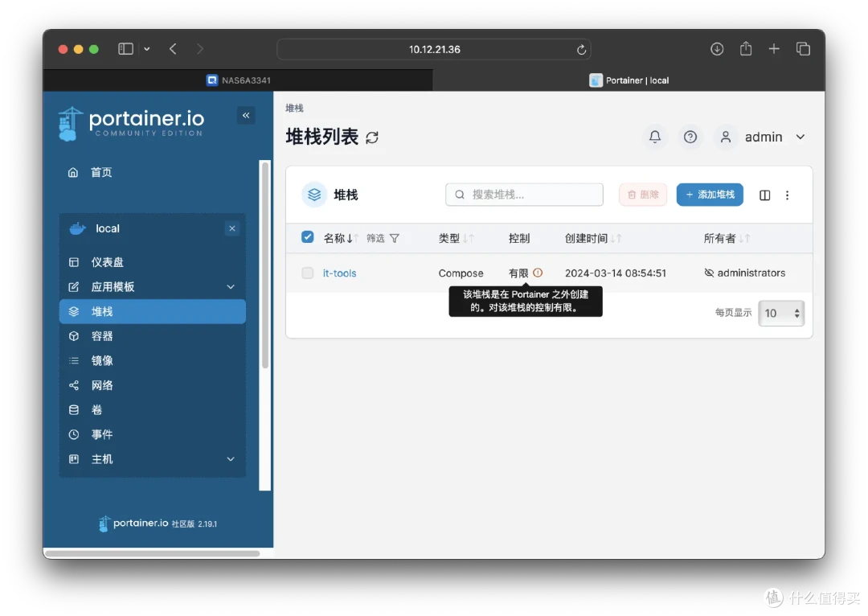Click the stacks layers icon in panel header
Viewport: 868px width, 616px height.
314,195
